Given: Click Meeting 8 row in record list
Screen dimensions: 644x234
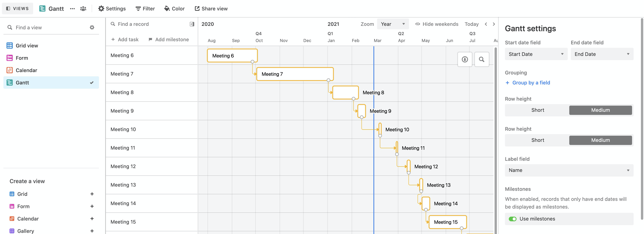Looking at the screenshot, I should (x=152, y=92).
